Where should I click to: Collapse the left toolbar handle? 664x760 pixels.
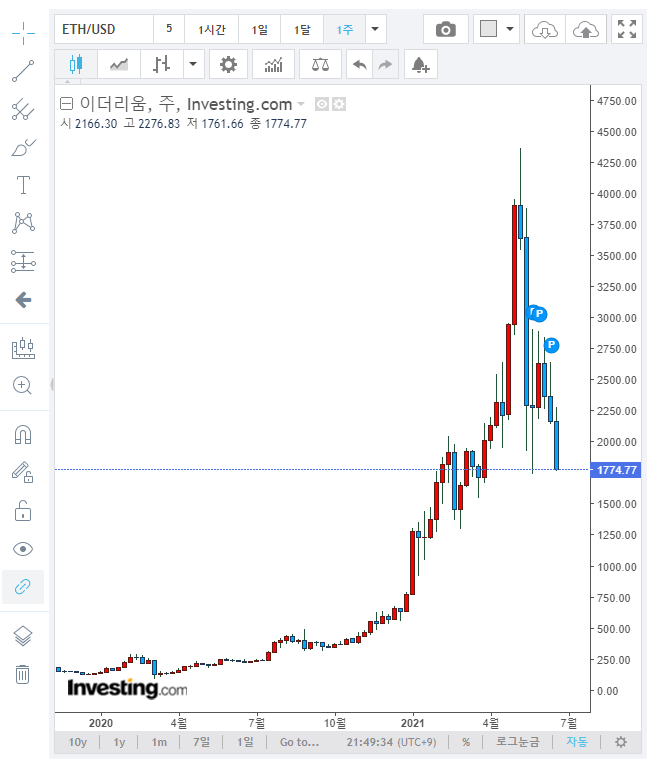(x=51, y=384)
